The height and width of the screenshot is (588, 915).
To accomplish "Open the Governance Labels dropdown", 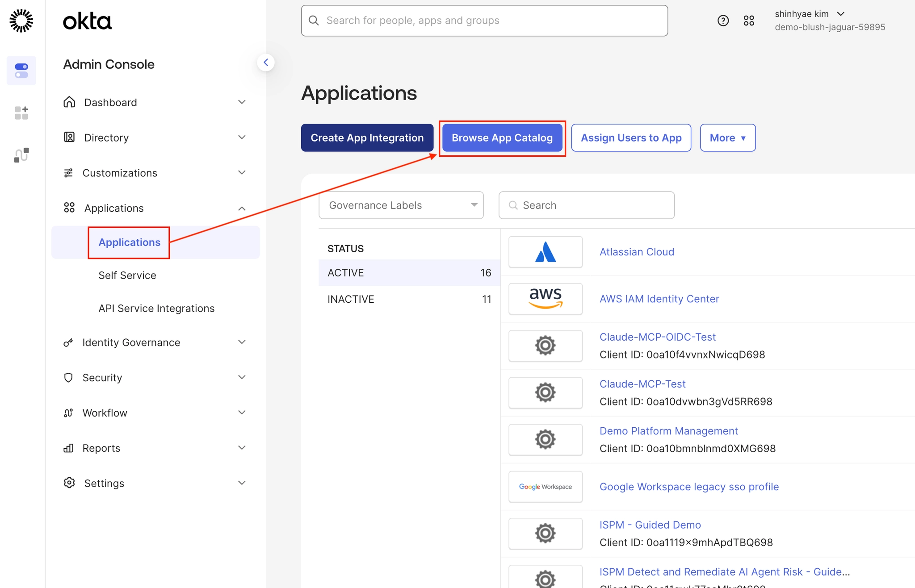I will coord(401,205).
